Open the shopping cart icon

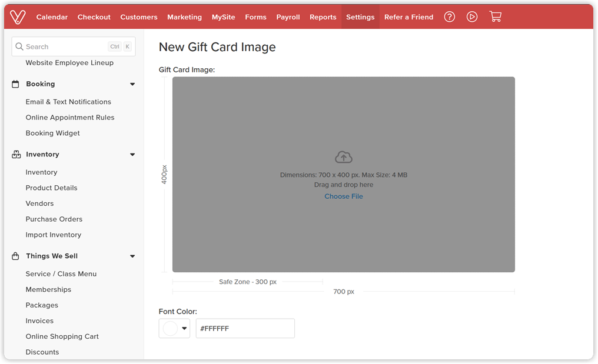click(496, 16)
